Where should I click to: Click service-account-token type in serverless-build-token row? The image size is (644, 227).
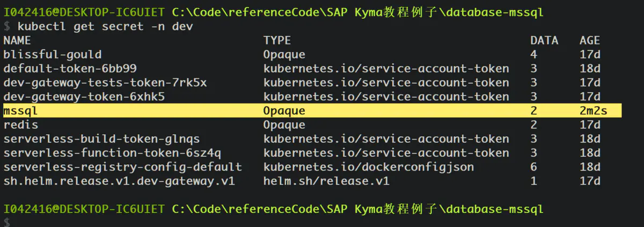(386, 138)
